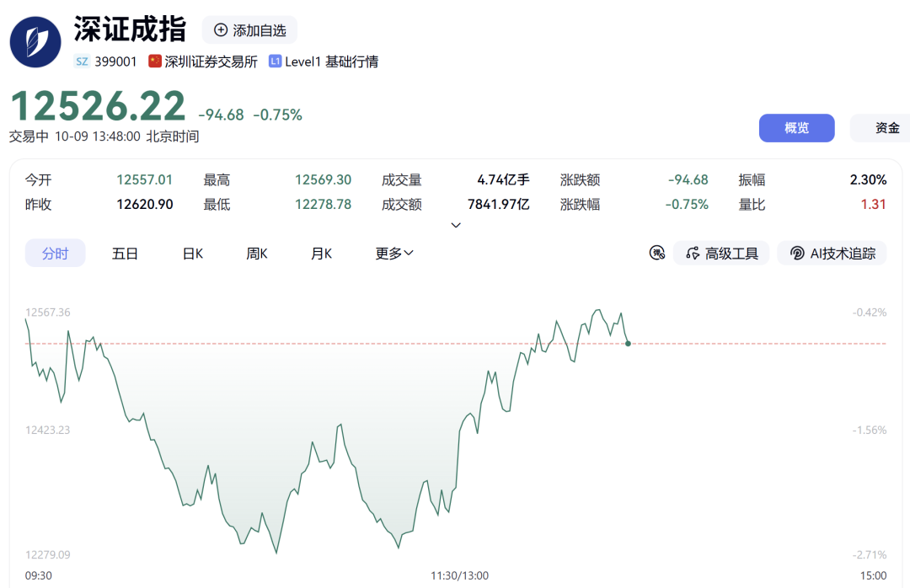Click the right axis label -2.71%
The image size is (910, 588).
coord(870,554)
